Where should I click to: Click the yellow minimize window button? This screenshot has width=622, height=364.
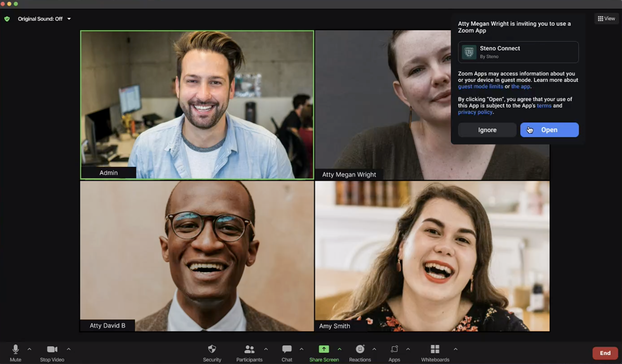coord(9,4)
